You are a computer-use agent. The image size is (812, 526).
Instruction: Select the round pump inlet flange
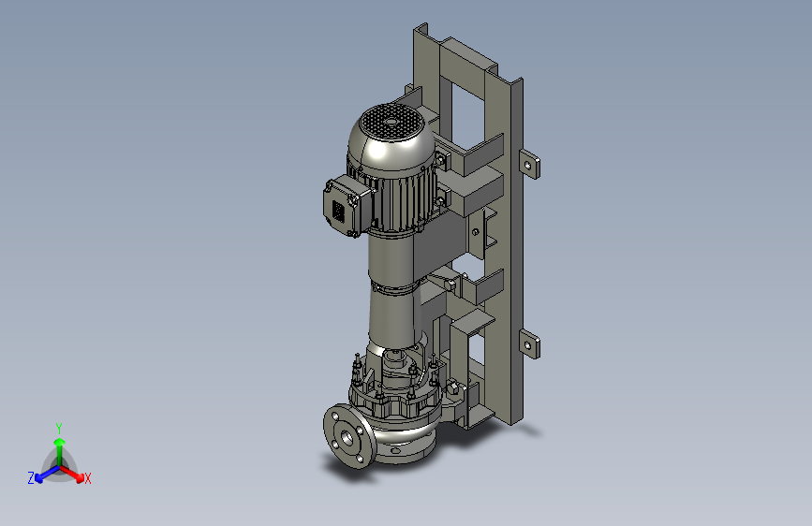point(349,437)
